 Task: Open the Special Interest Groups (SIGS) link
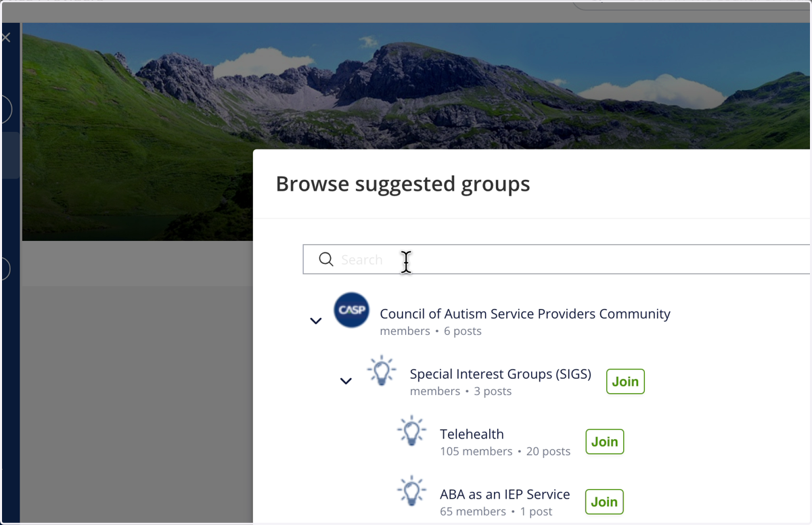pos(501,374)
